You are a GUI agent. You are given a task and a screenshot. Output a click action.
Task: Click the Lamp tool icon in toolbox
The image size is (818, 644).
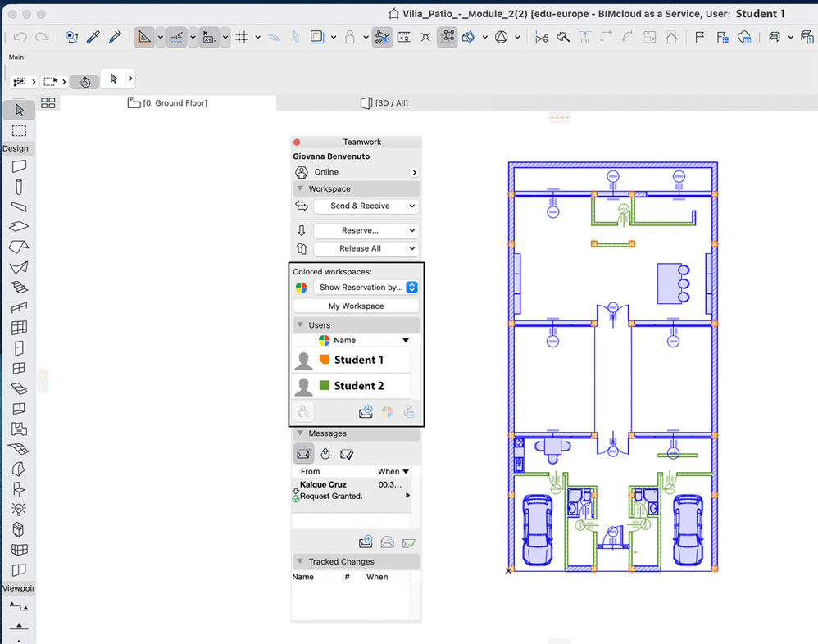pyautogui.click(x=19, y=510)
